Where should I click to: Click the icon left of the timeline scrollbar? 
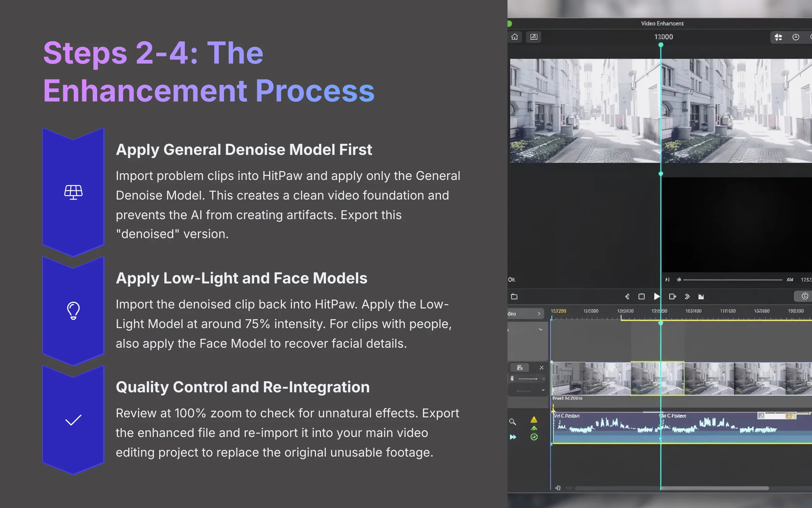(x=558, y=488)
